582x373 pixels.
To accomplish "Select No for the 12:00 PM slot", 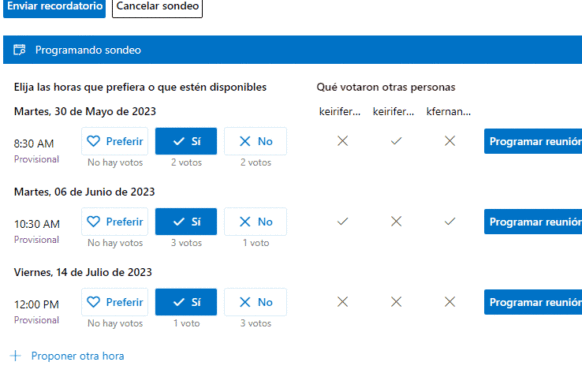I will pos(255,302).
